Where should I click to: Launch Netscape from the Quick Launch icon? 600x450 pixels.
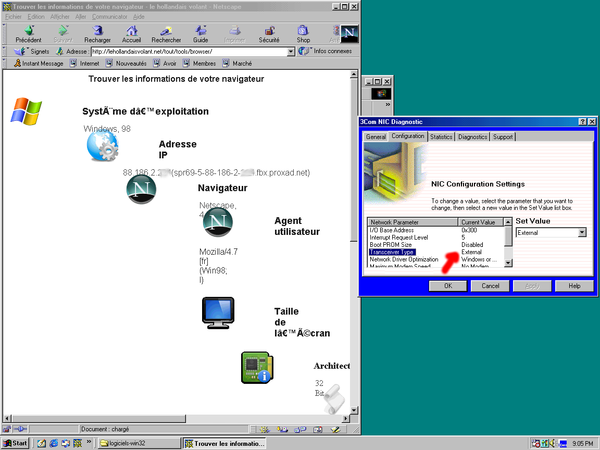coord(78,443)
